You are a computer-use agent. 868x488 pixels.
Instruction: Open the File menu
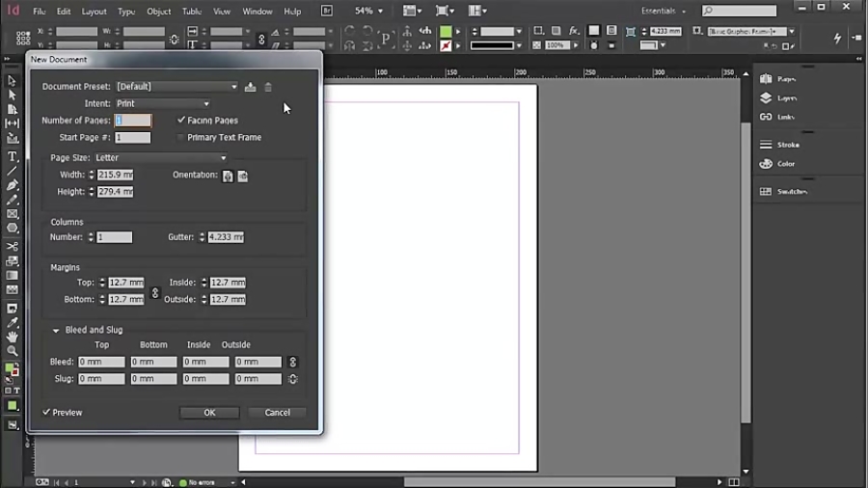[x=40, y=11]
